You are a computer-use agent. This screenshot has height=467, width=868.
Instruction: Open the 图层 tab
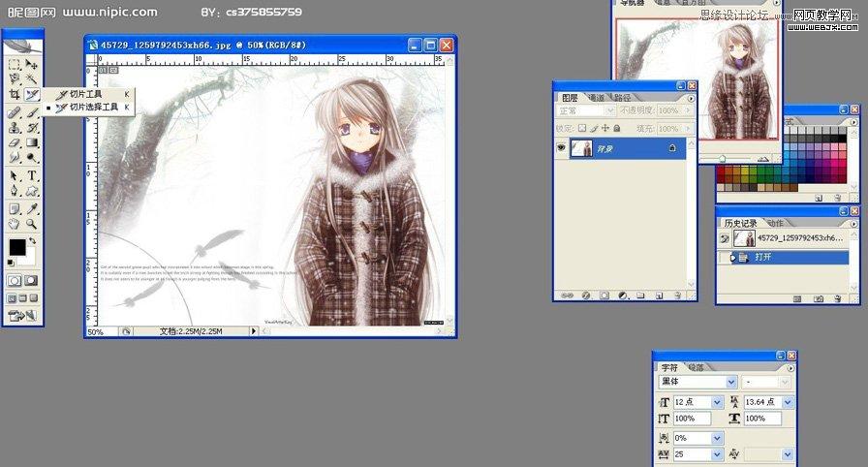570,98
